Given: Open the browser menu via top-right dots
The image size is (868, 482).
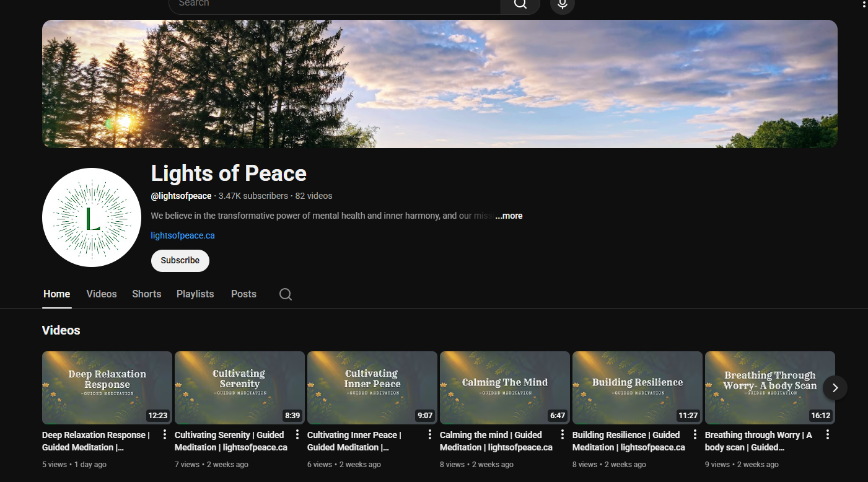Looking at the screenshot, I should [x=865, y=4].
